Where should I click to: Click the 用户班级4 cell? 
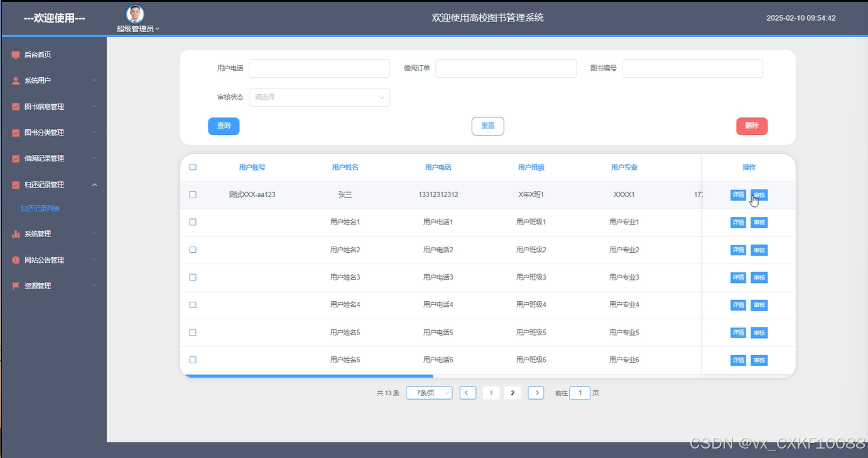pos(531,305)
